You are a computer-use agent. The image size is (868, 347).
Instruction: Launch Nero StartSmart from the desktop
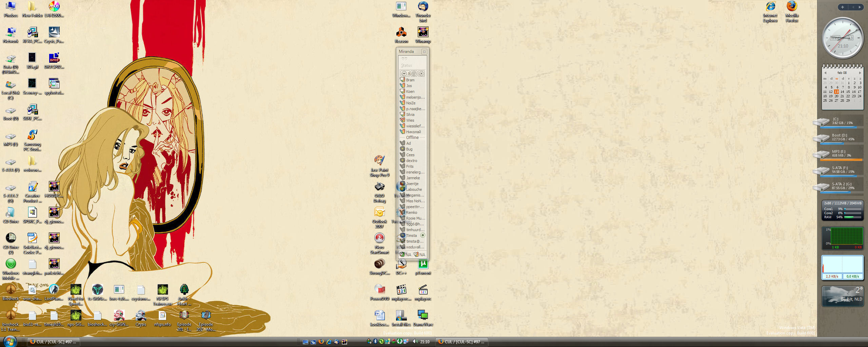point(379,243)
